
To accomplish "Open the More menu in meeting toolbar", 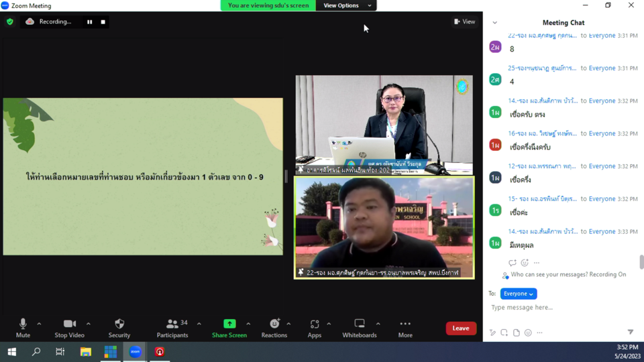I will click(x=405, y=326).
